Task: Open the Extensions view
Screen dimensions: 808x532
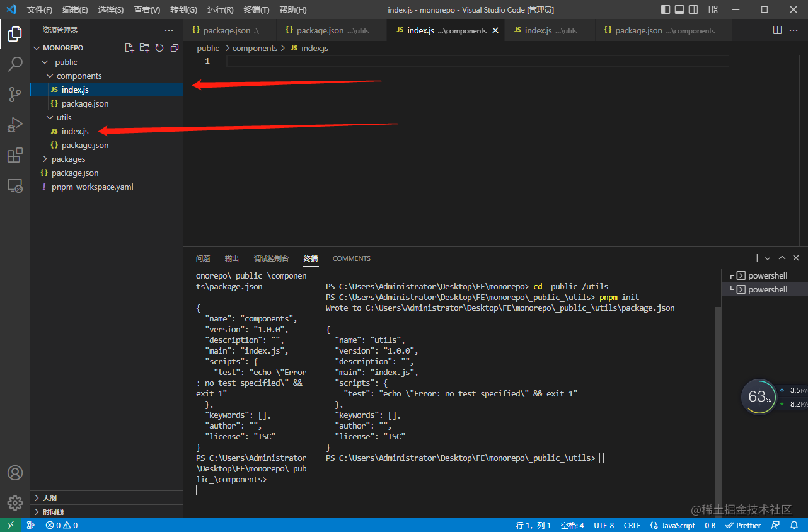Action: point(15,155)
